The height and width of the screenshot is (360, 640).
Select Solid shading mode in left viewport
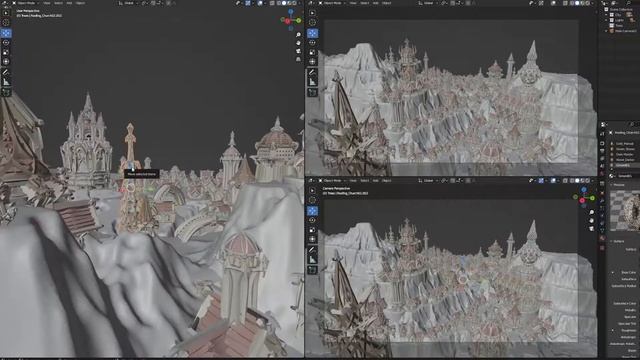(x=284, y=3)
